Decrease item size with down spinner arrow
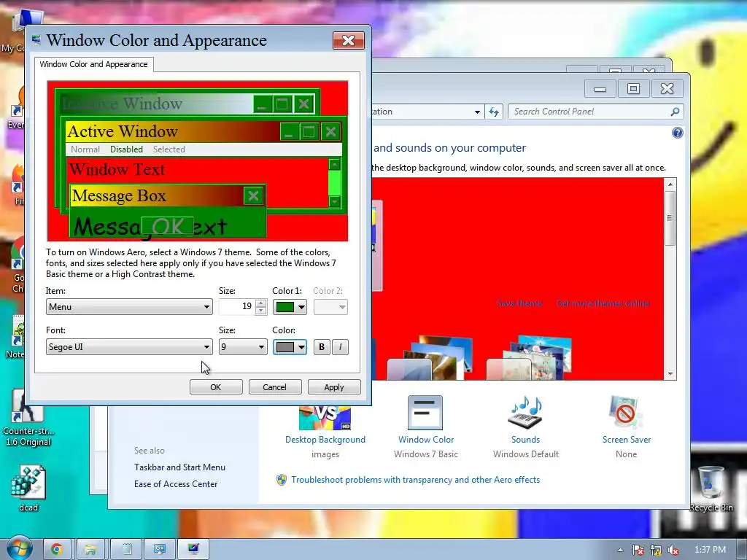The image size is (747, 560). (260, 311)
